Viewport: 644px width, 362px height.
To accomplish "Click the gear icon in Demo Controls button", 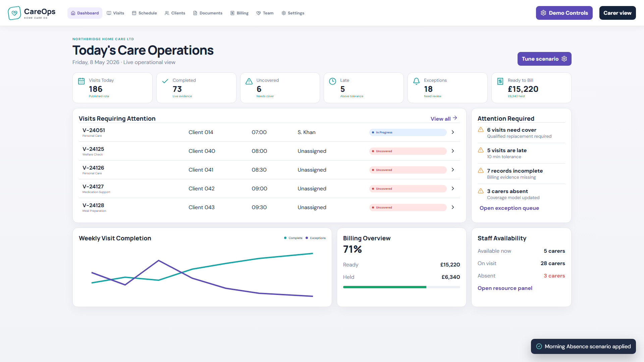I will pyautogui.click(x=543, y=13).
